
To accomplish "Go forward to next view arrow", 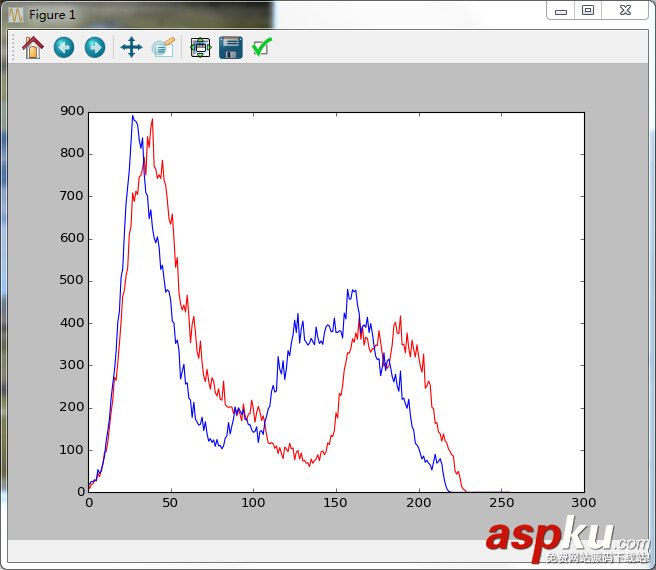I will pos(95,47).
